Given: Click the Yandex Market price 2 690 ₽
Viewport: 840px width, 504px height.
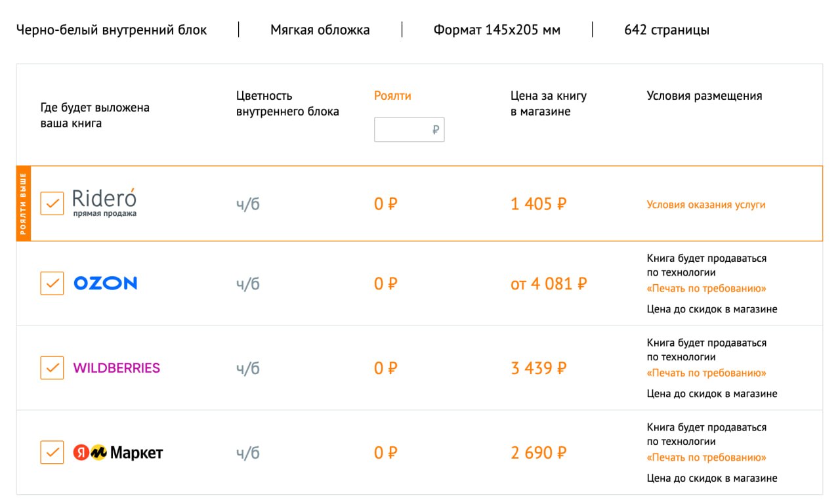Looking at the screenshot, I should (x=538, y=453).
